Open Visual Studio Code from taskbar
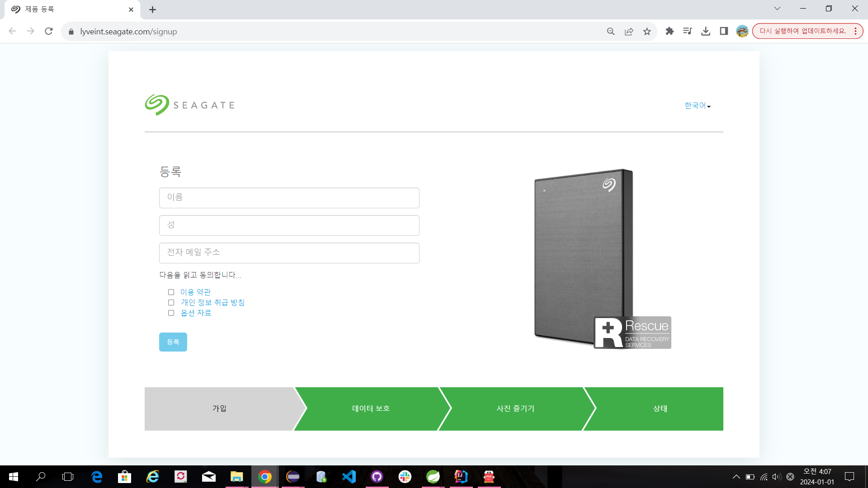The image size is (868, 488). point(349,477)
